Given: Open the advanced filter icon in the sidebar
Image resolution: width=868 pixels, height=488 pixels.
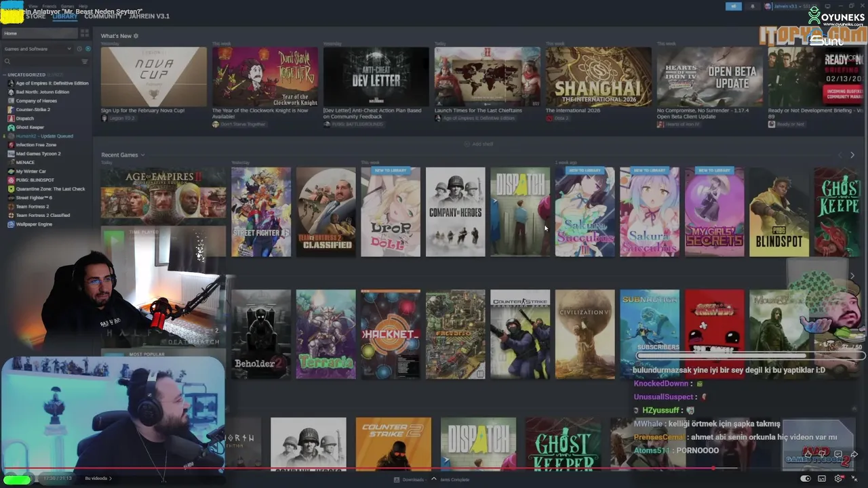Looking at the screenshot, I should click(x=84, y=62).
